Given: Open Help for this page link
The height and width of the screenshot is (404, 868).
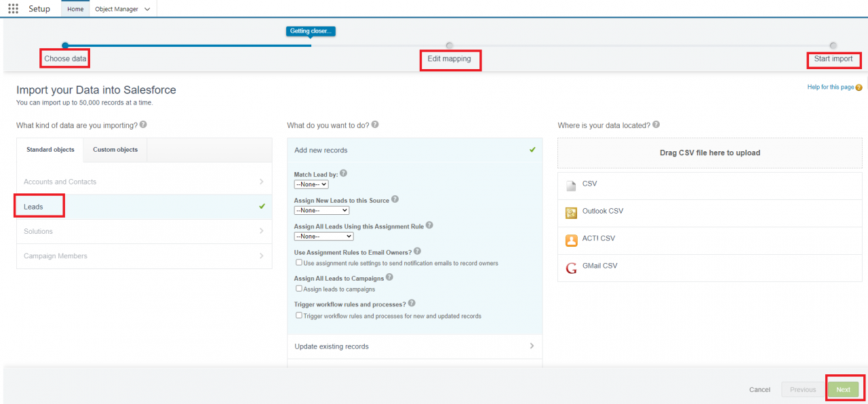Looking at the screenshot, I should tap(831, 87).
